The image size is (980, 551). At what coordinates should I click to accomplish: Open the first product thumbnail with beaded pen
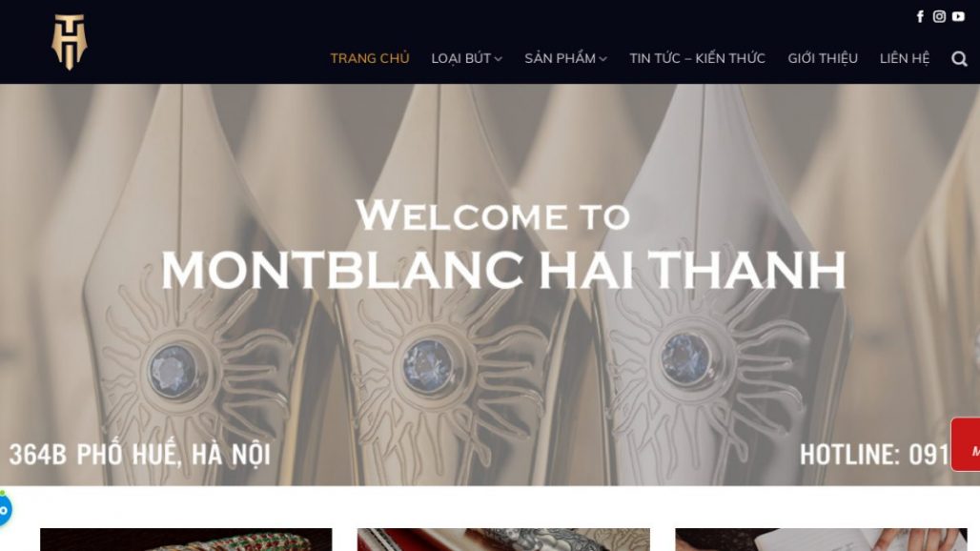[x=186, y=540]
